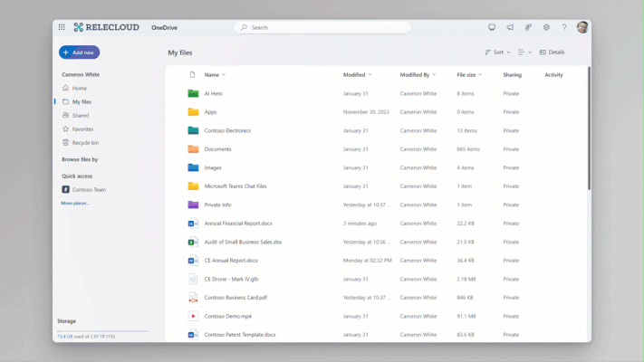
Task: Open the view layout options dropdown
Action: (x=524, y=52)
